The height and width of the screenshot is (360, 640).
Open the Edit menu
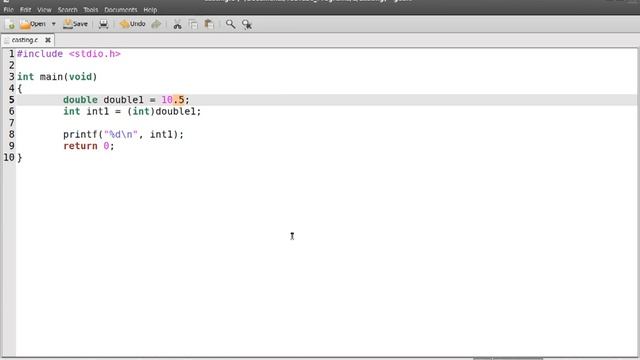pyautogui.click(x=25, y=9)
